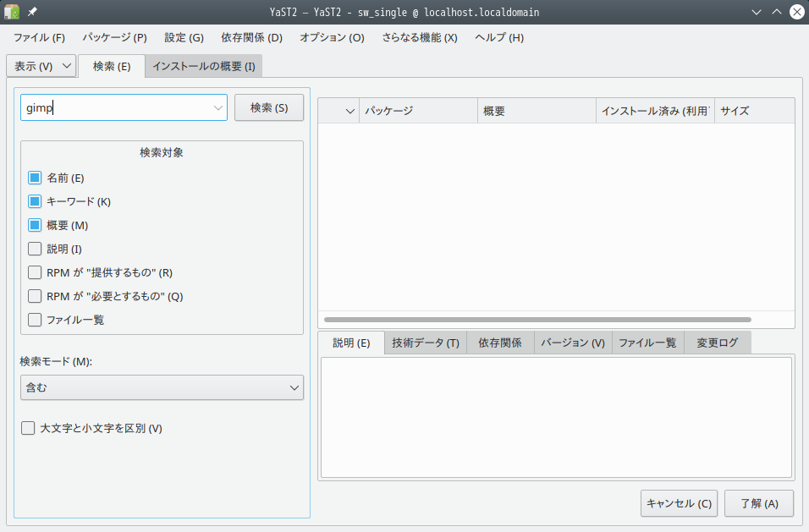Open the ファイル (F) menu

point(39,37)
